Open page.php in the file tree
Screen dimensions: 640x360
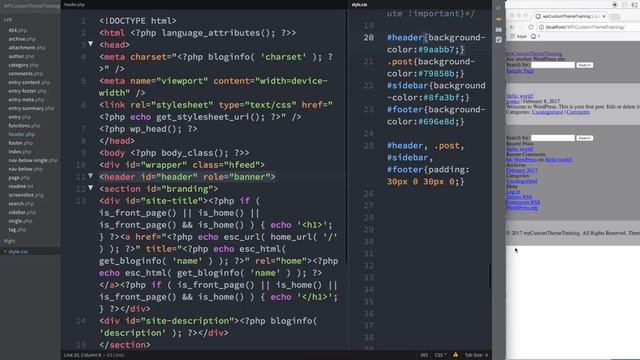pos(19,178)
